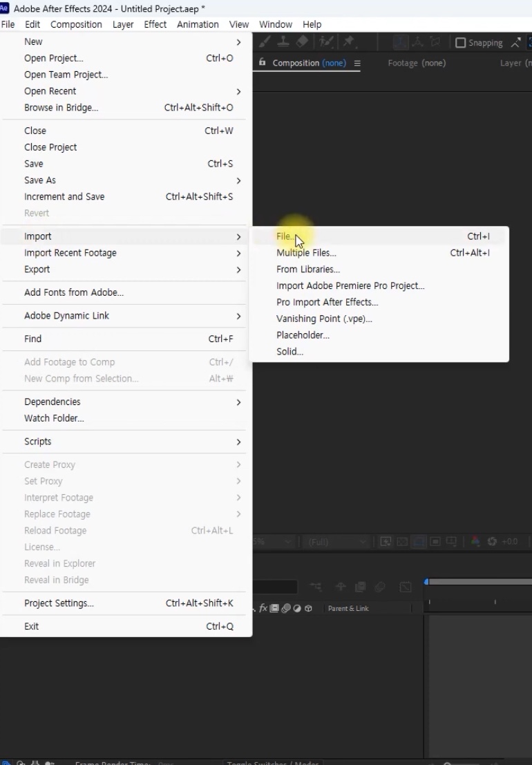
Task: Toggle the transparency grid icon
Action: (402, 542)
